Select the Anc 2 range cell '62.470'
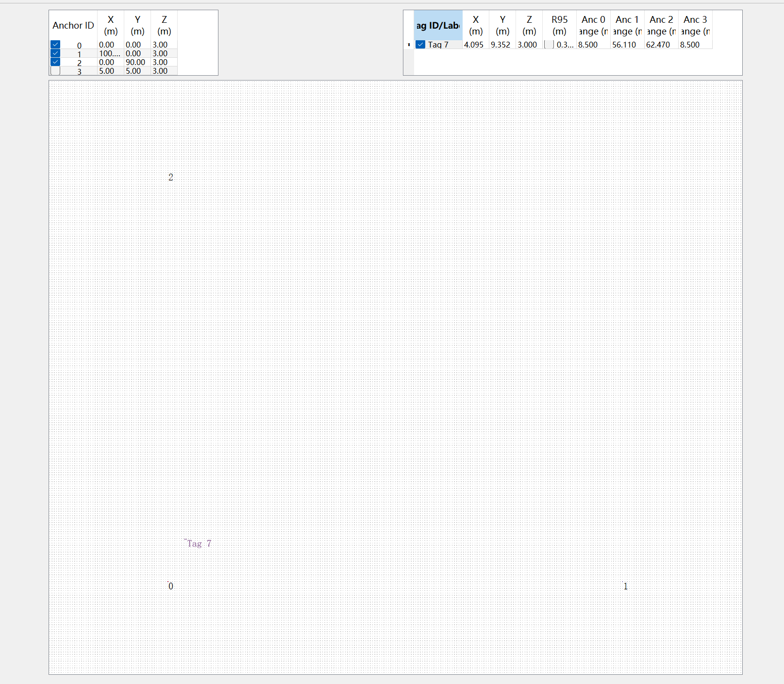The width and height of the screenshot is (784, 684). [661, 45]
